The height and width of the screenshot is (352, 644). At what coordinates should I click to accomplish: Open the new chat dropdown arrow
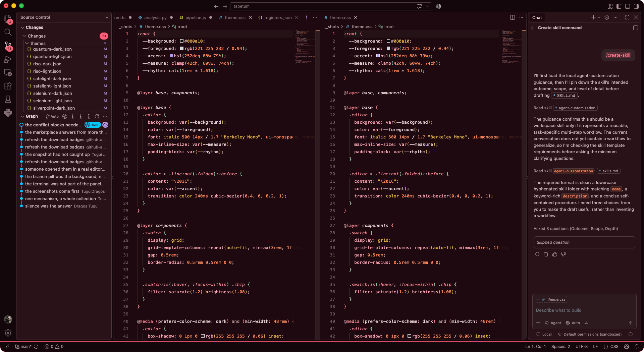pyautogui.click(x=599, y=17)
